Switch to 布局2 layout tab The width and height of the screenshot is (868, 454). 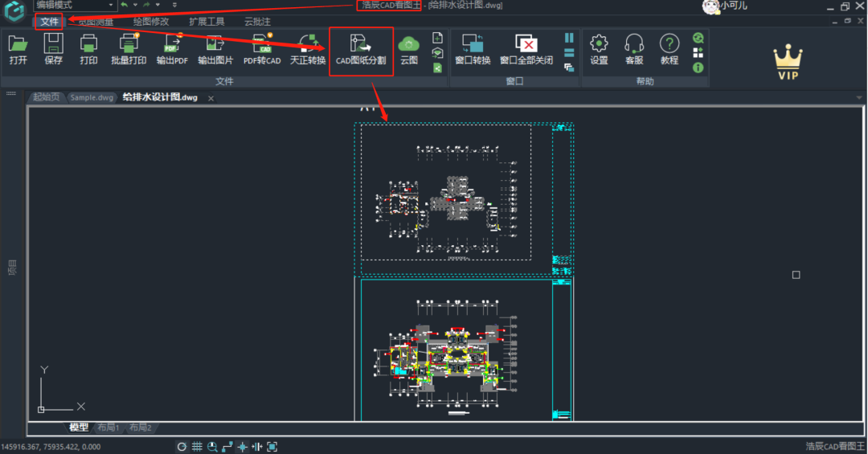(140, 427)
